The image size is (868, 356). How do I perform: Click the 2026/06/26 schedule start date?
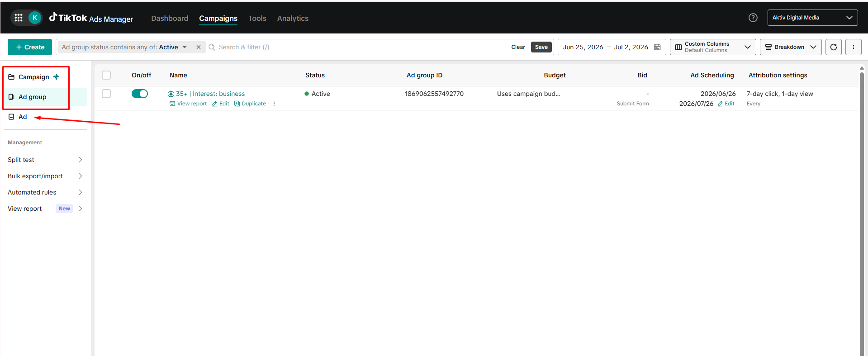tap(718, 94)
